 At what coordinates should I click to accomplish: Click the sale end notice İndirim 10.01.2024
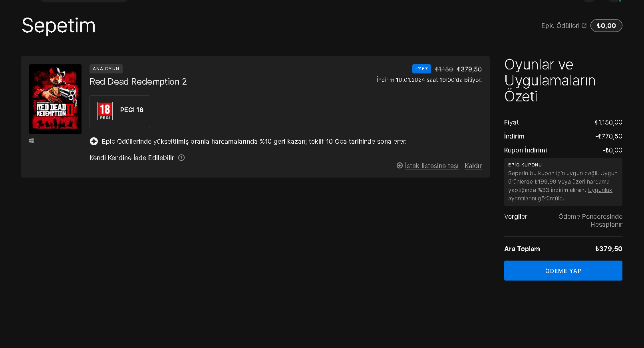point(429,80)
